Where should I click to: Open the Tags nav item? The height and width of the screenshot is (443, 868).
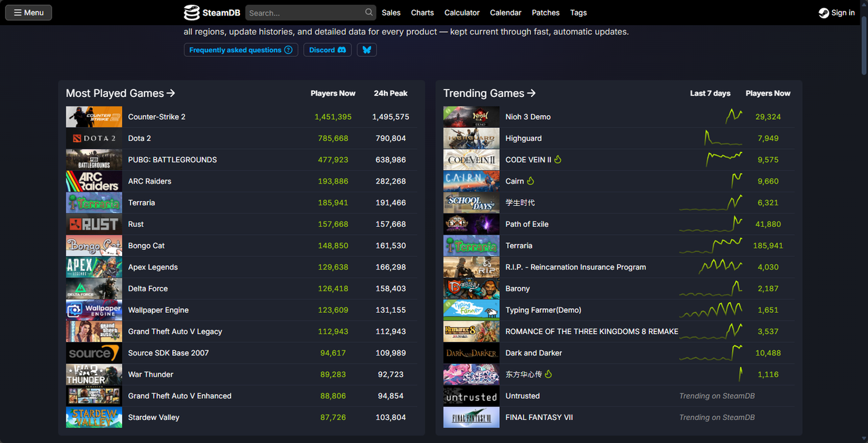pos(578,12)
